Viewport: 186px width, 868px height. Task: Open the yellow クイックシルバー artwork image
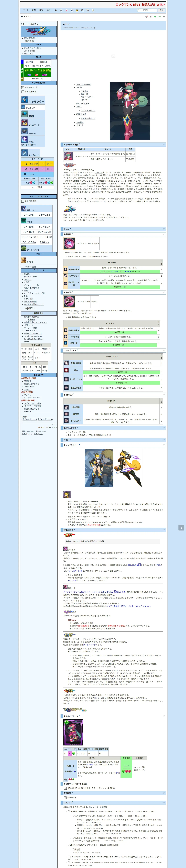(x=128, y=468)
